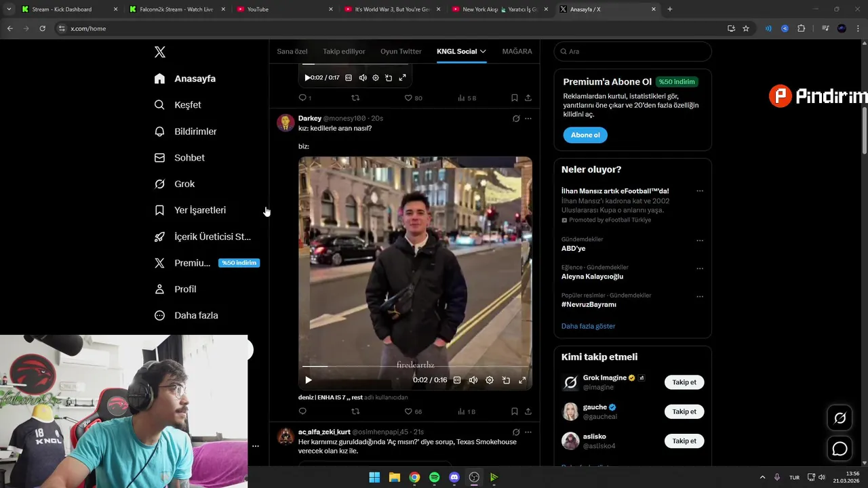
Task: Click Darkey video progress bar
Action: pyautogui.click(x=415, y=367)
